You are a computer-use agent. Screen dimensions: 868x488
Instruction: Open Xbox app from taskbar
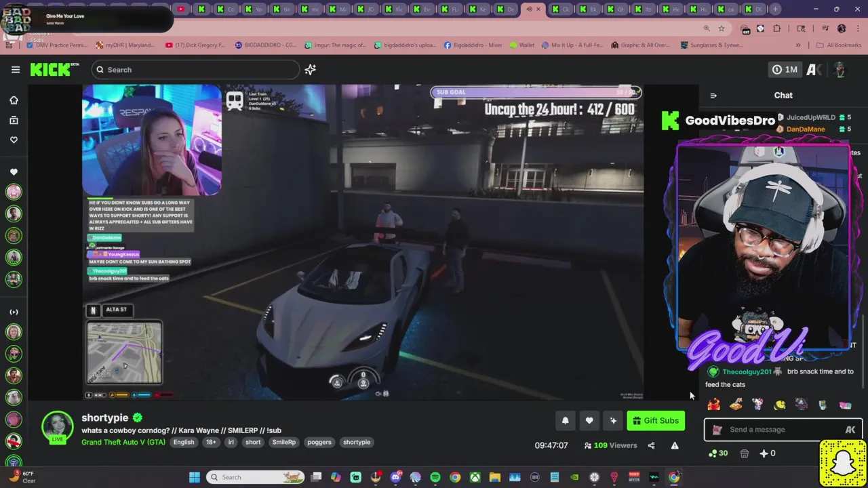(475, 477)
